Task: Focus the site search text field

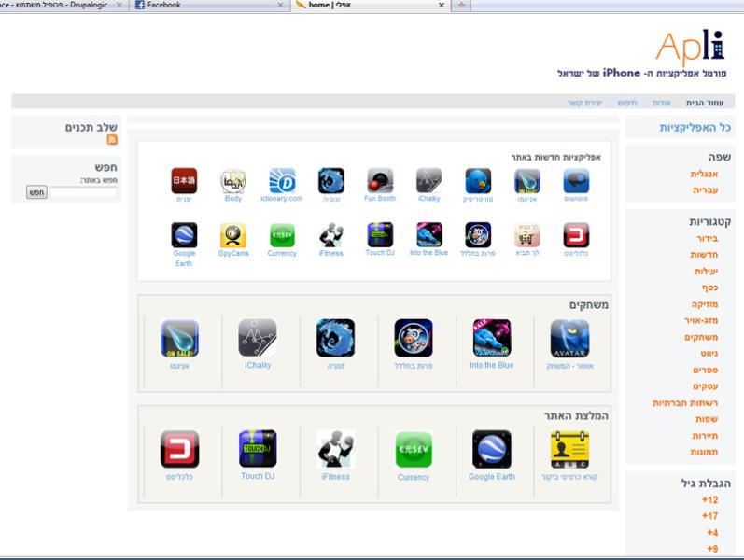Action: [x=83, y=192]
